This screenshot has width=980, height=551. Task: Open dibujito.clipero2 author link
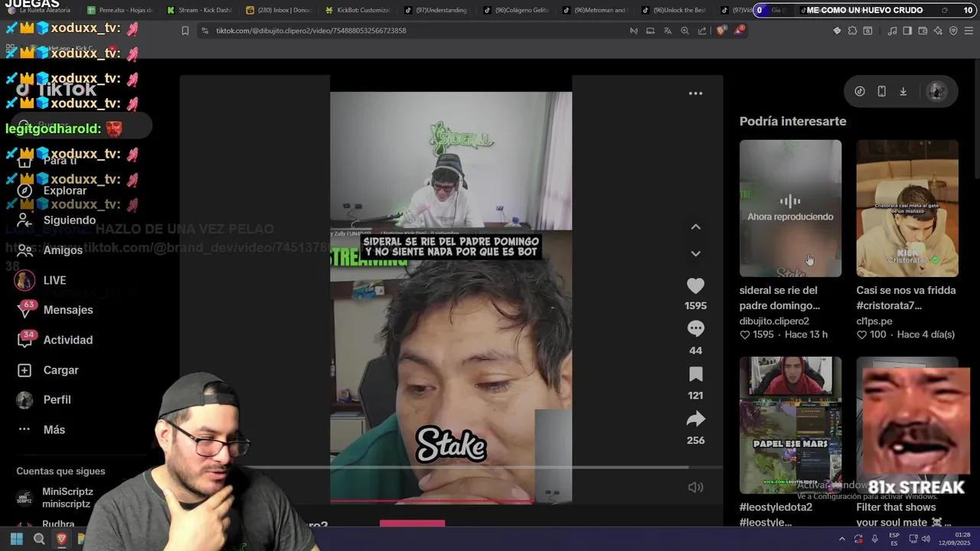click(x=774, y=321)
